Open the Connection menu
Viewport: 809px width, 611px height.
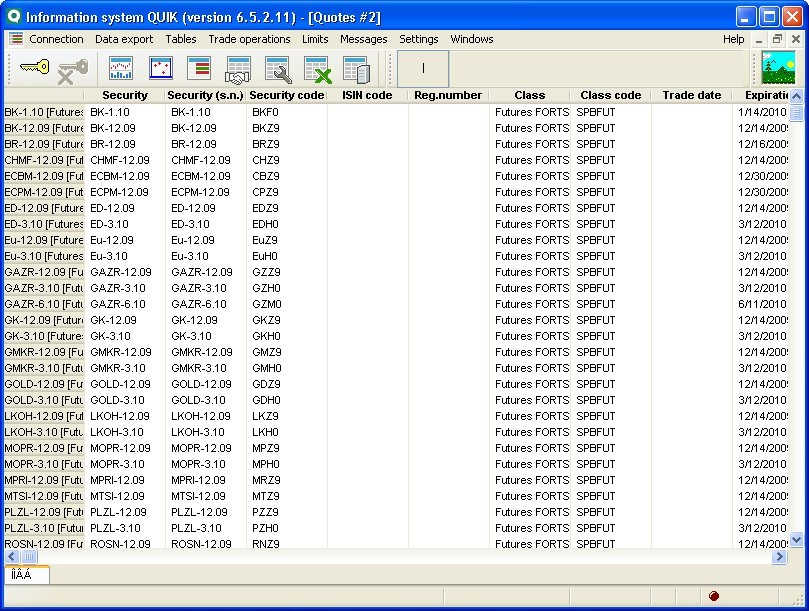(56, 39)
